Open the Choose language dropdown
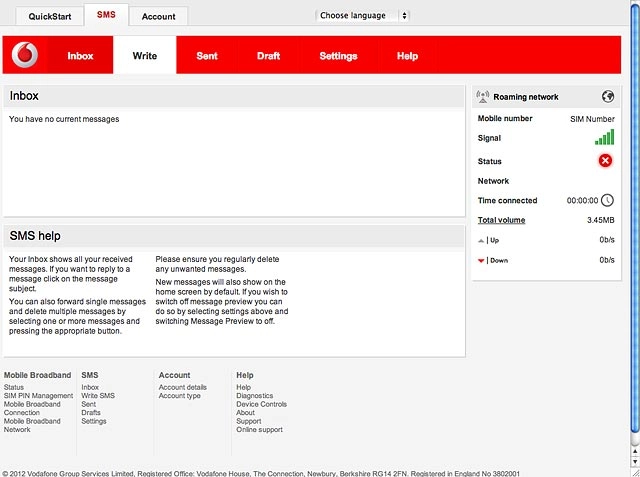The height and width of the screenshot is (477, 640). (362, 16)
